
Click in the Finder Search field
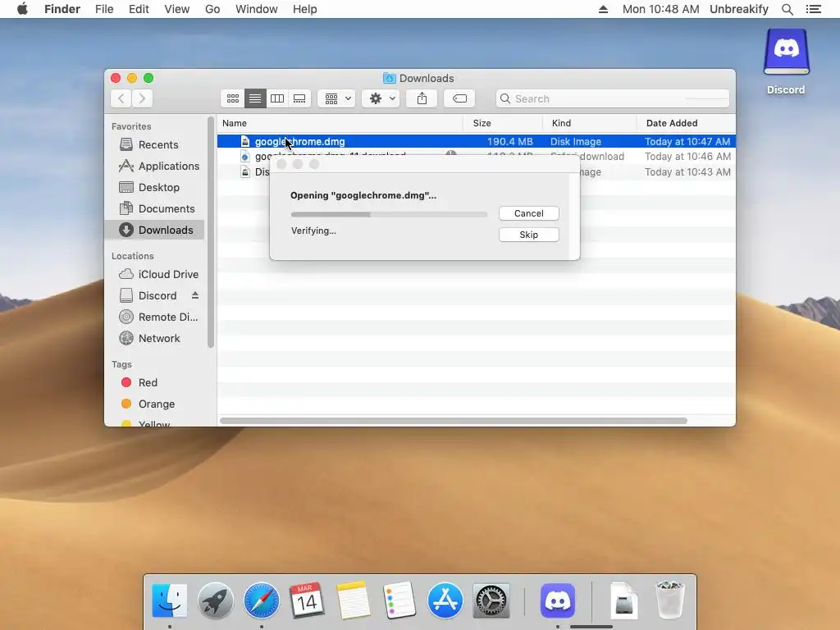click(613, 98)
